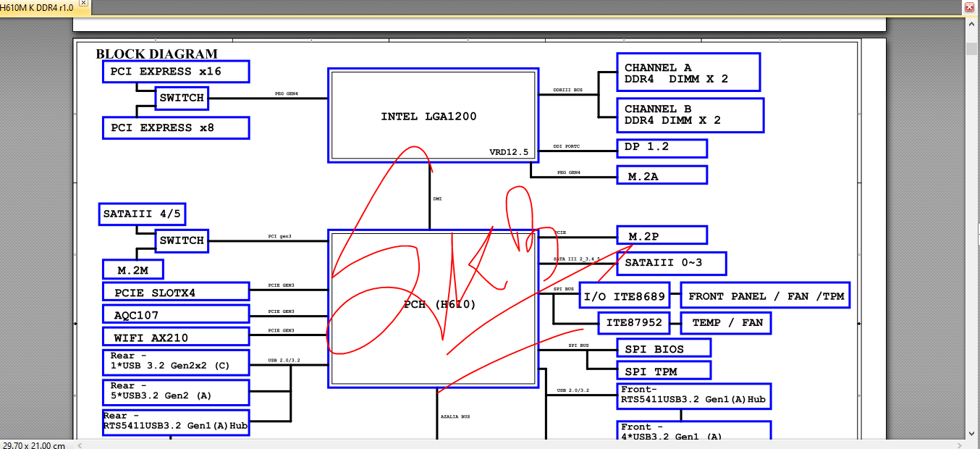The height and width of the screenshot is (449, 980).
Task: Click the M.2P block
Action: 662,235
